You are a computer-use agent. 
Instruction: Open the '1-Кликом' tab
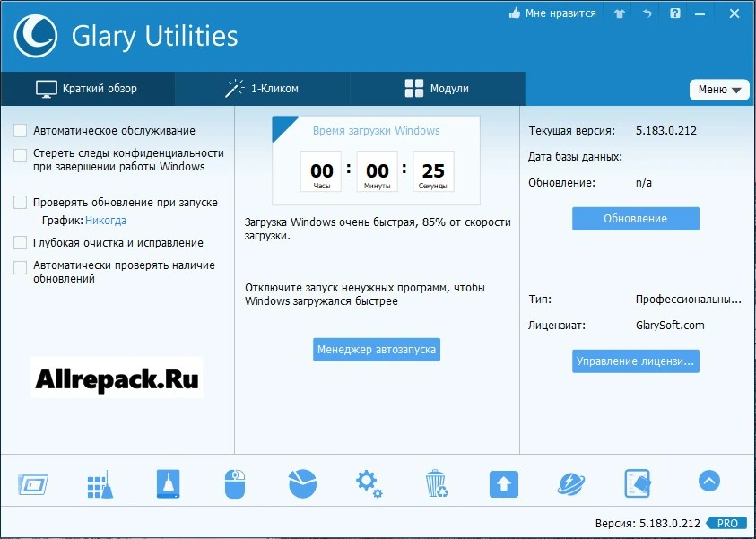coord(262,89)
